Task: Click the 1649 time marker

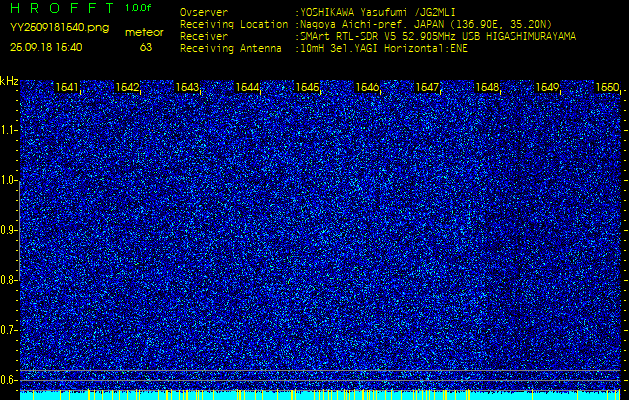Action: coord(548,87)
